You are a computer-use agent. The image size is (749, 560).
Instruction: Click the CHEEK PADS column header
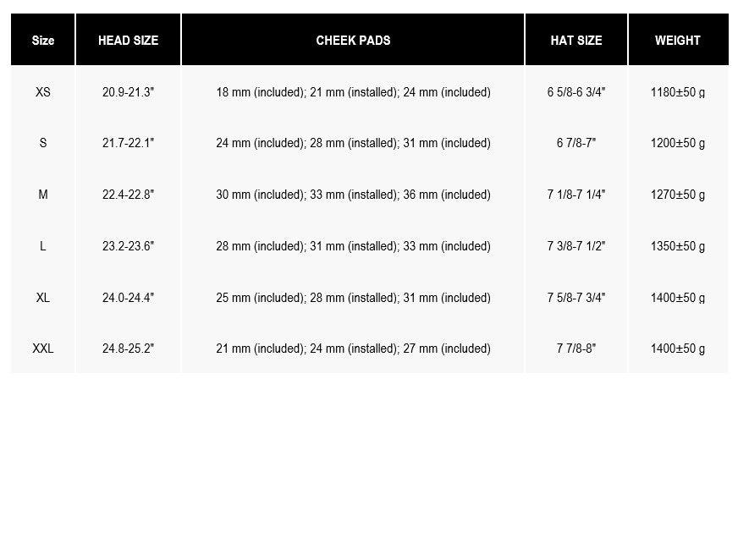click(x=353, y=41)
